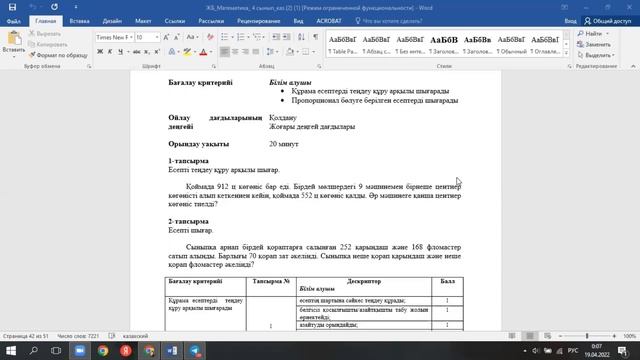This screenshot has width=640, height=360.
Task: Toggle italic (К) formatting
Action: click(x=110, y=51)
